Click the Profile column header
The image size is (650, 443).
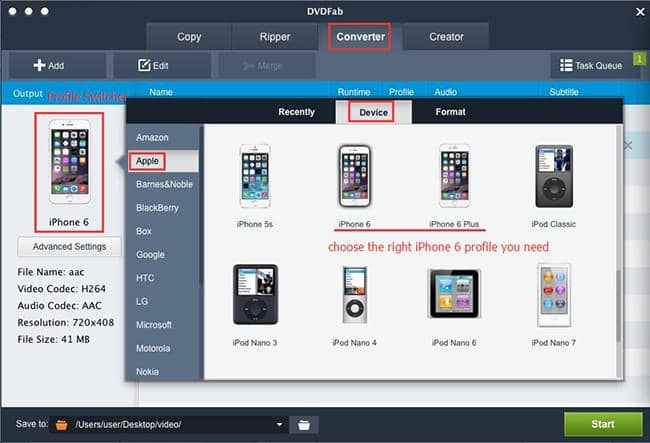coord(401,92)
